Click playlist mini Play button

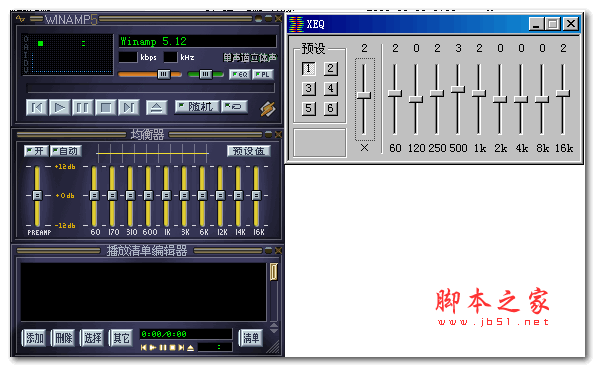point(153,347)
